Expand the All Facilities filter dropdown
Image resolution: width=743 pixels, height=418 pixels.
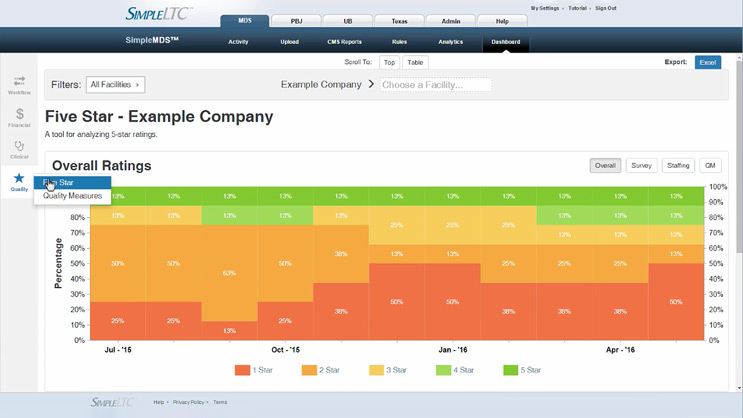116,85
